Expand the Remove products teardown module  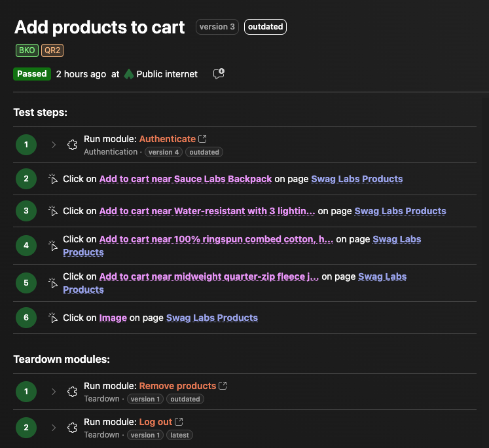coord(54,392)
